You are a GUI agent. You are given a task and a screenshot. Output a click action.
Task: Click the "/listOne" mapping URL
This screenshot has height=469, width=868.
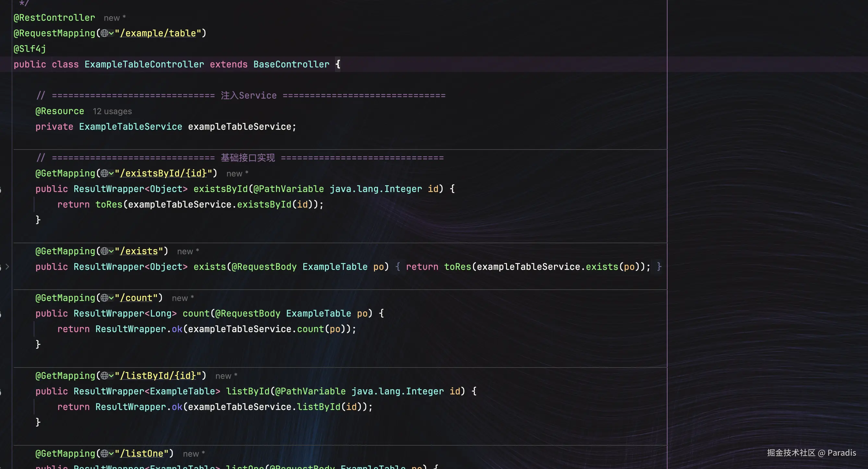coord(141,454)
